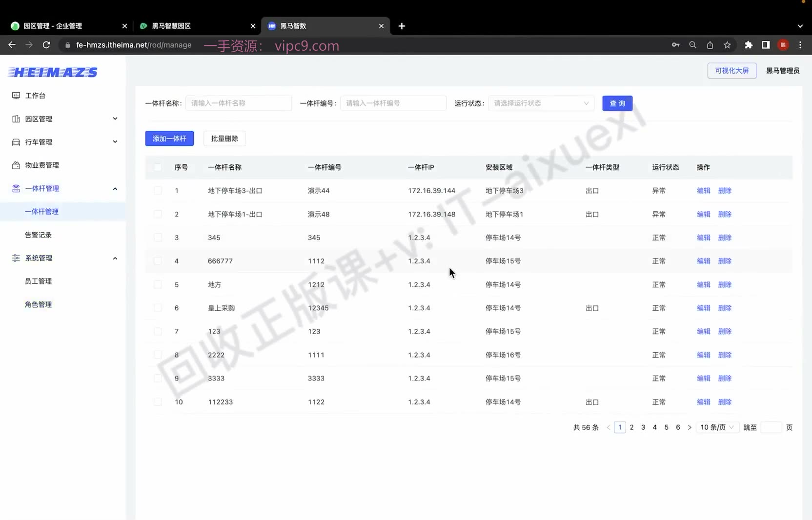Collapse the 一体杆管理 sidebar menu

[x=62, y=188]
